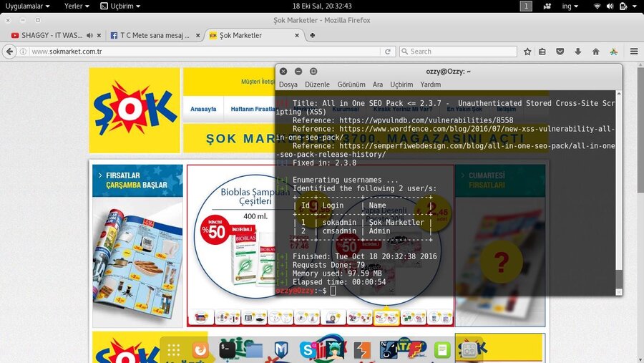This screenshot has width=644, height=363.
Task: Open Firefox downloads arrow
Action: tap(578, 52)
